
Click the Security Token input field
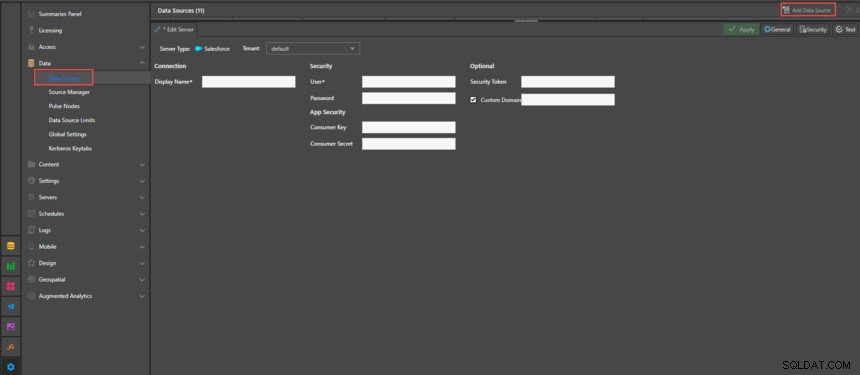tap(568, 82)
